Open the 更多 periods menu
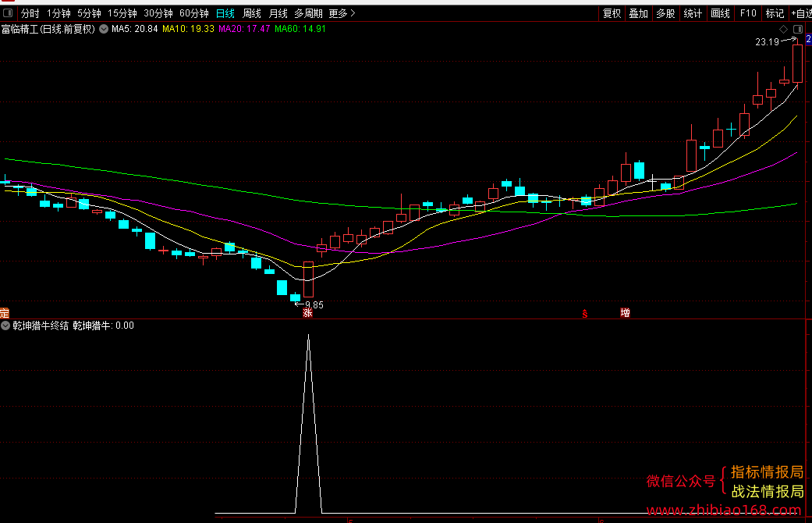 tap(342, 13)
